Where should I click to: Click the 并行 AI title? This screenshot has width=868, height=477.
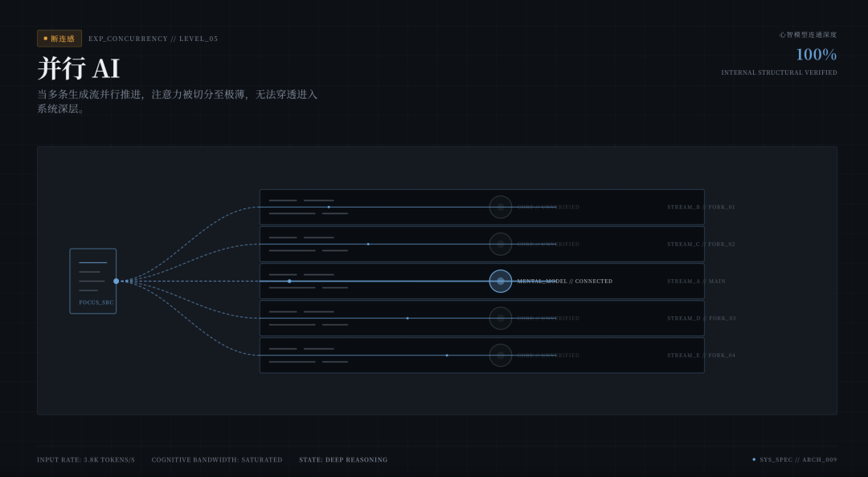coord(79,68)
